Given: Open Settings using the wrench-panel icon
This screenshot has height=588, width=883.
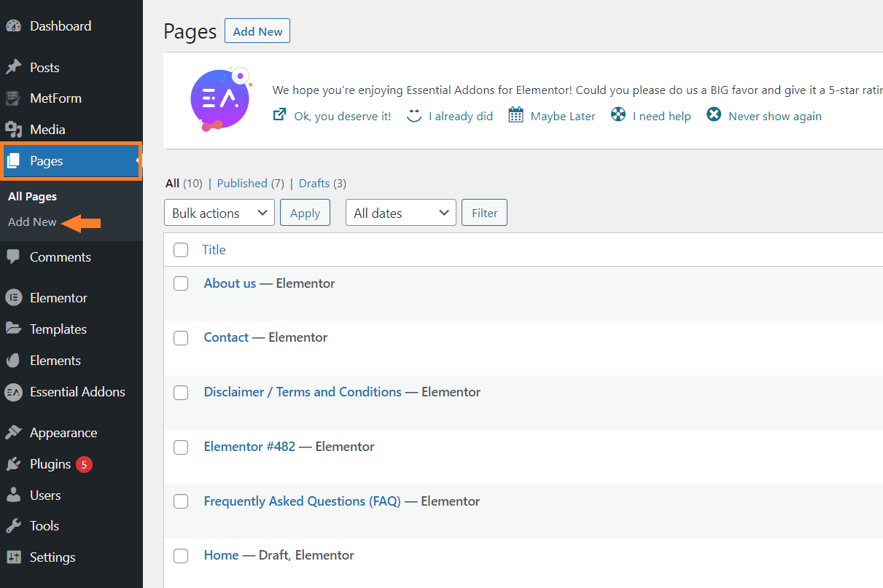Looking at the screenshot, I should (15, 557).
